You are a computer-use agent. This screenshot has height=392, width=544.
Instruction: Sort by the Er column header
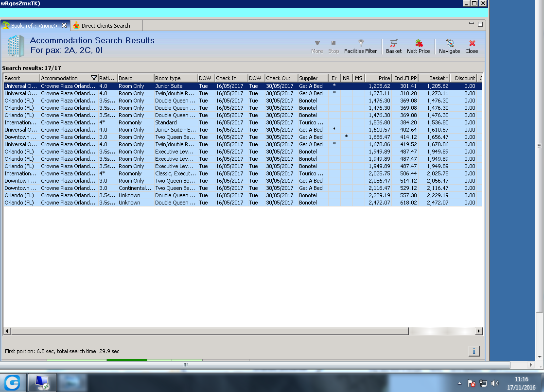(x=334, y=78)
